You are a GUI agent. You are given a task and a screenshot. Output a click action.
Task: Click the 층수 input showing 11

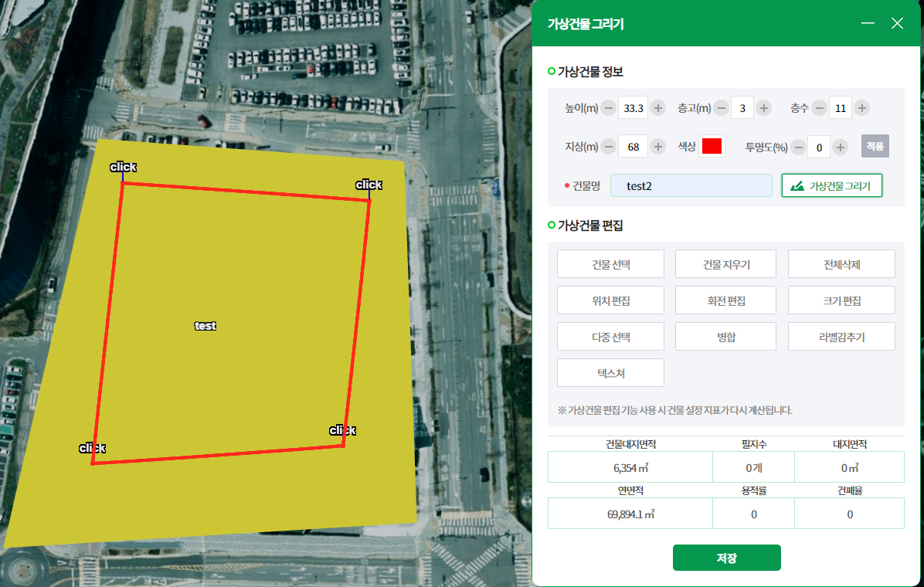(841, 108)
